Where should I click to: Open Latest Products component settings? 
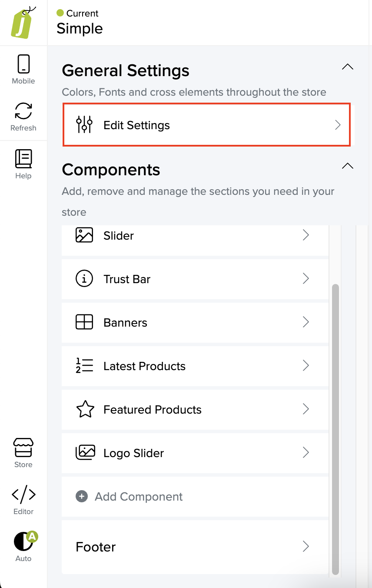[195, 366]
